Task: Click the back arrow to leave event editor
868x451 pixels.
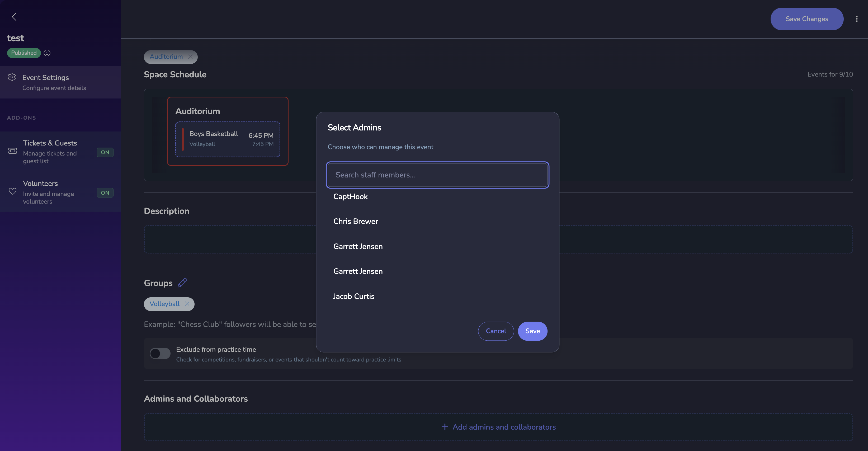Action: point(14,16)
